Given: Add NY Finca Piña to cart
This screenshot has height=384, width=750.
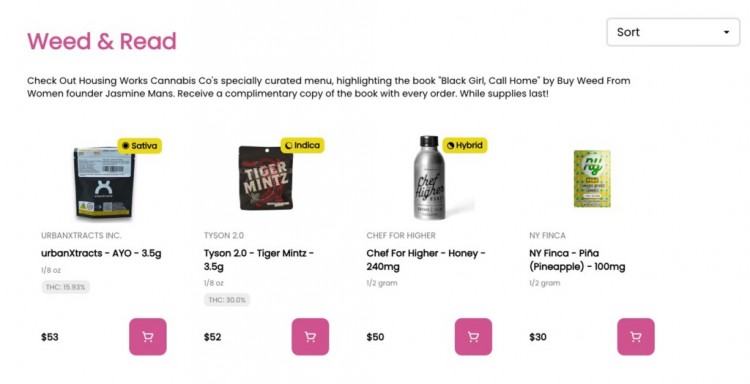Looking at the screenshot, I should point(636,337).
